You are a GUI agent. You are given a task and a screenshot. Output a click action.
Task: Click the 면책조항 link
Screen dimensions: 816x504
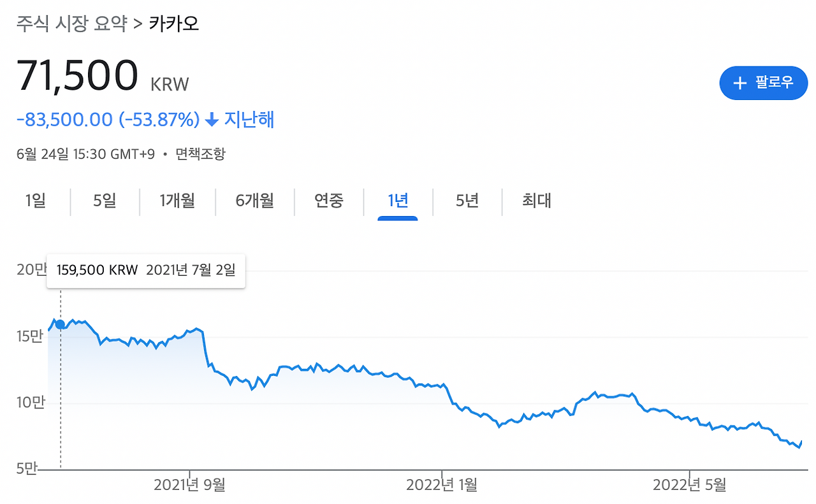200,154
